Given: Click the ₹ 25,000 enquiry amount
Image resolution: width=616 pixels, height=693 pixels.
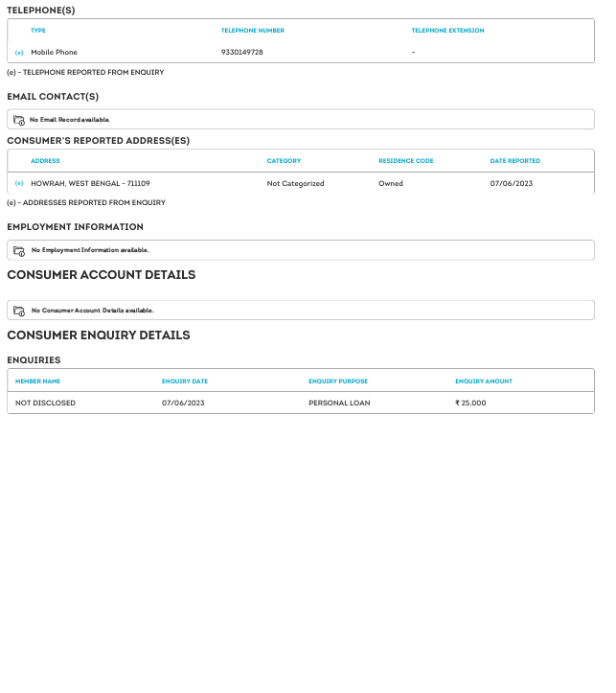Looking at the screenshot, I should click(470, 404).
